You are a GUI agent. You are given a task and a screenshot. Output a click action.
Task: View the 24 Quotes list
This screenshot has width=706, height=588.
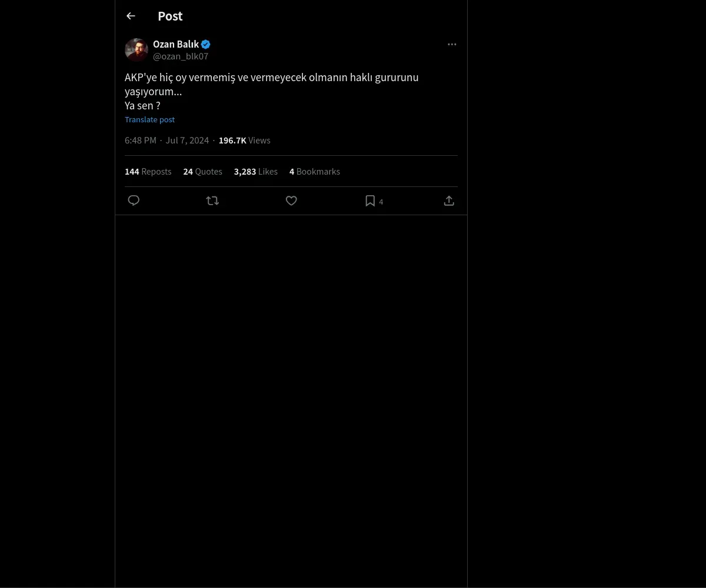(202, 171)
